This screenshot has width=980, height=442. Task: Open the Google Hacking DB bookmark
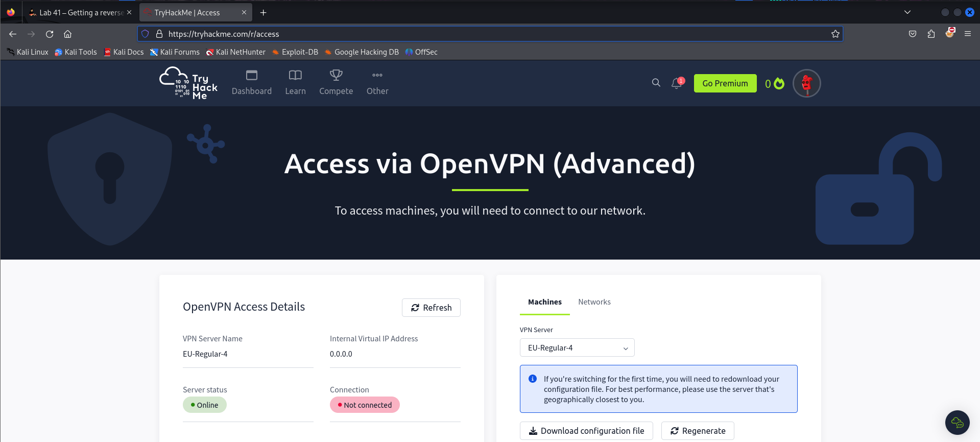pyautogui.click(x=362, y=52)
